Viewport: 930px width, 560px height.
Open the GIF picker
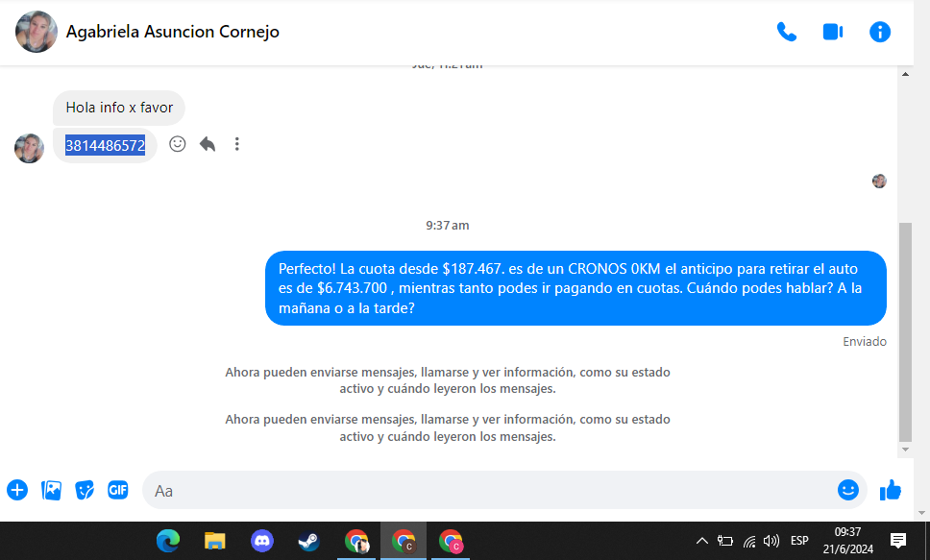(x=117, y=490)
